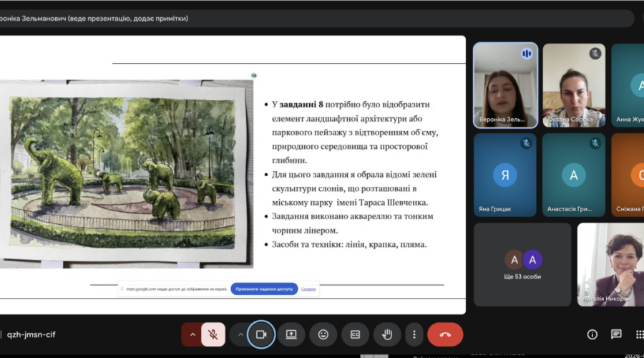
Task: Click the elephant topiary watercolor image
Action: [x=127, y=174]
